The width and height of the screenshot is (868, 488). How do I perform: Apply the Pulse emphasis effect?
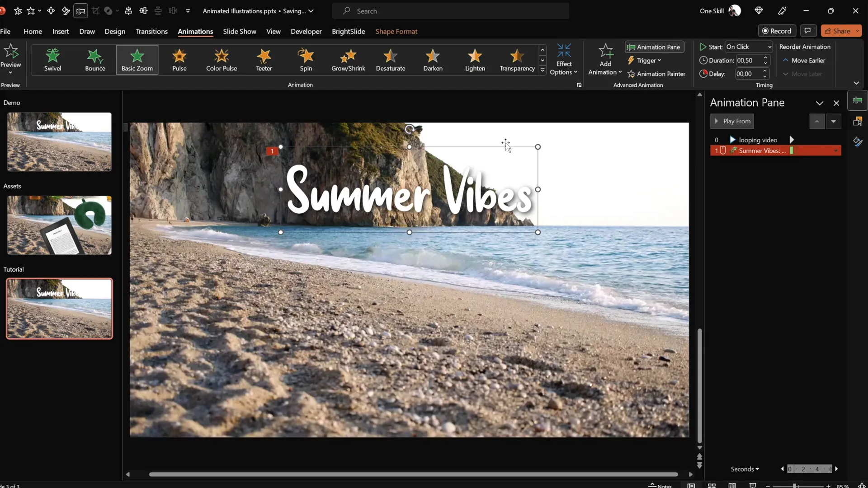[179, 60]
